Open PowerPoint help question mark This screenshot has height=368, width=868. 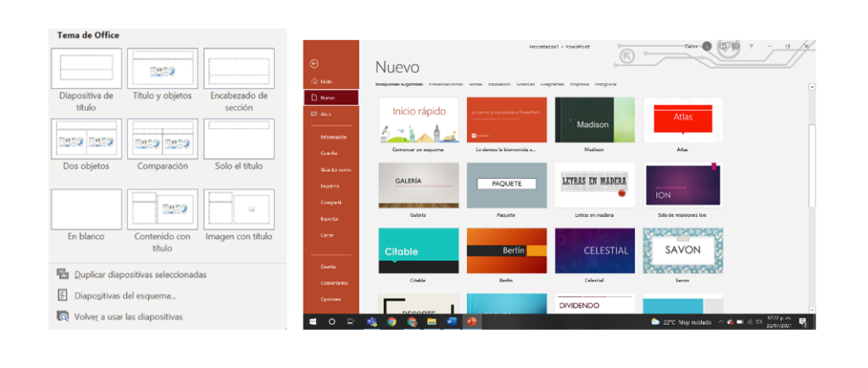(x=751, y=47)
